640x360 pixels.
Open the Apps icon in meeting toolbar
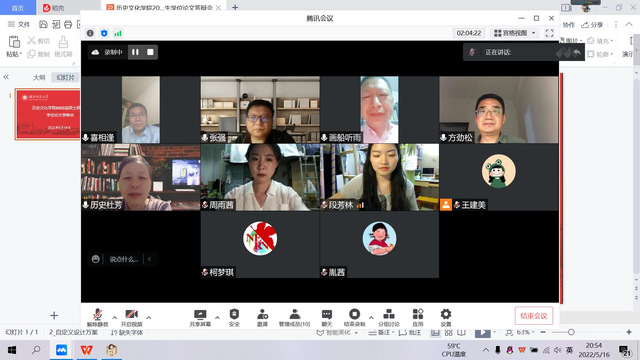(418, 318)
